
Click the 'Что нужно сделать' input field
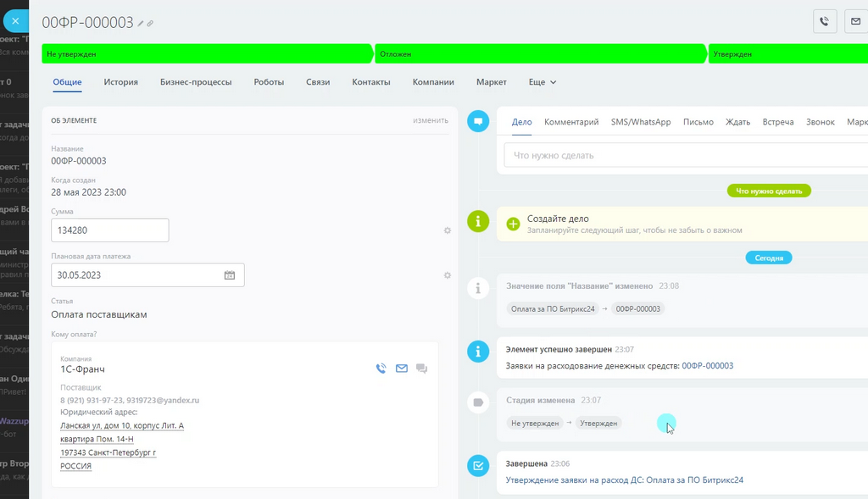[686, 155]
